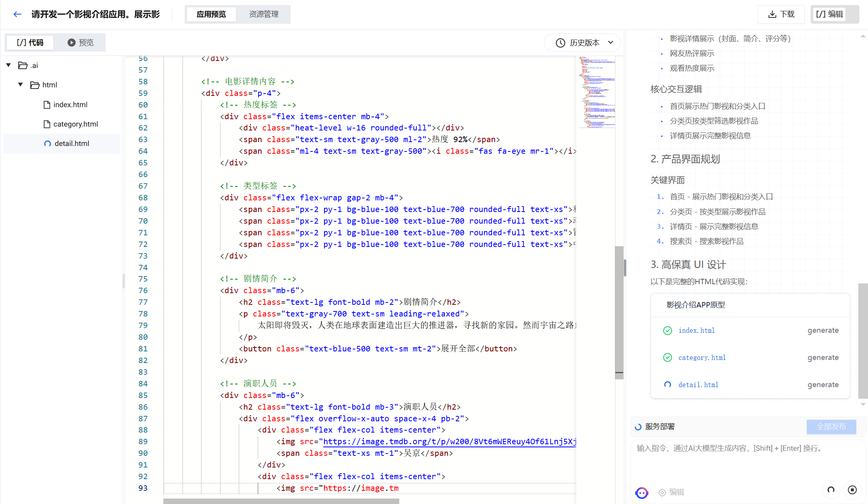Click the heading 3. 高保真 UI 设计
Viewport: 868px width, 504px height.
(x=688, y=264)
